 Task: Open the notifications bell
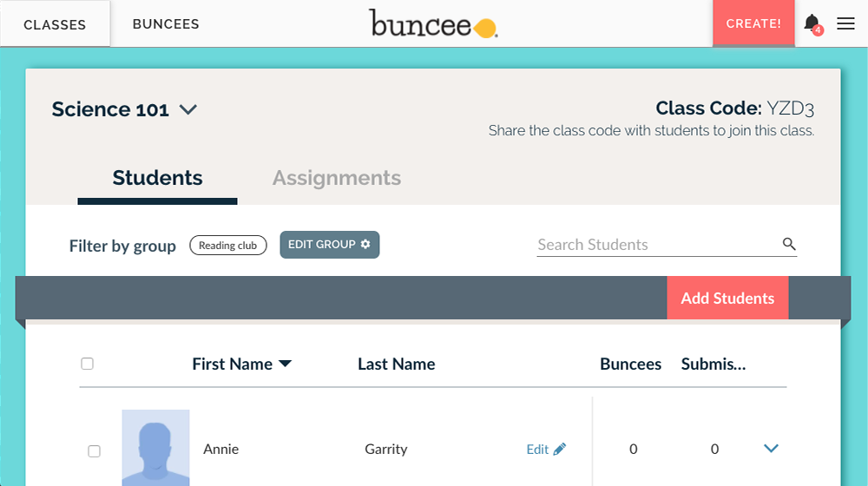[x=812, y=23]
